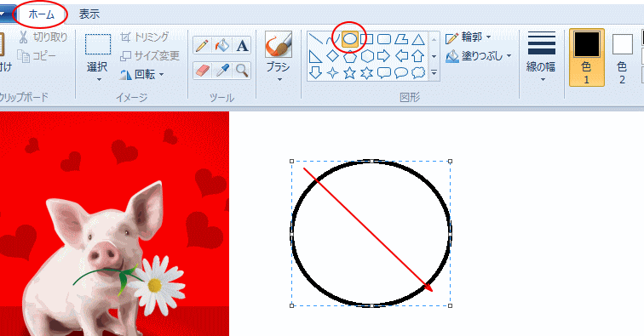
Task: Open the ブラシ dropdown arrow
Action: pyautogui.click(x=279, y=79)
